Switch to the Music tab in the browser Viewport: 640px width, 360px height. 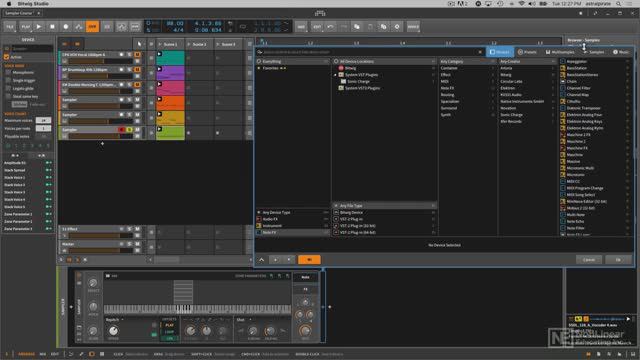click(x=621, y=52)
